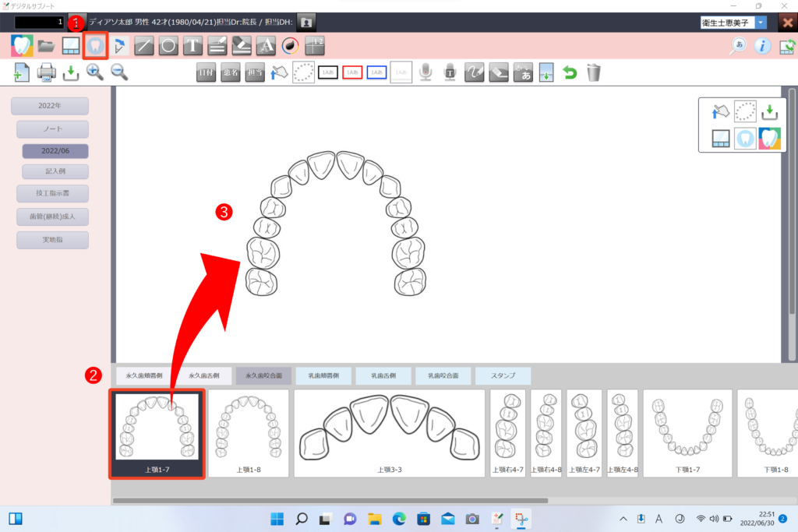The height and width of the screenshot is (532, 798).
Task: Select the tooth chart tool icon
Action: click(95, 45)
